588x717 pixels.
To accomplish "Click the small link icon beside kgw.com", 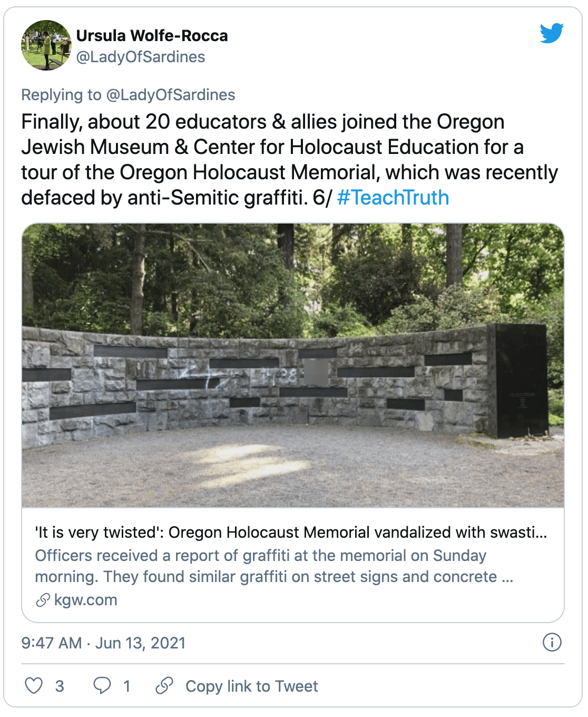I will tap(43, 600).
